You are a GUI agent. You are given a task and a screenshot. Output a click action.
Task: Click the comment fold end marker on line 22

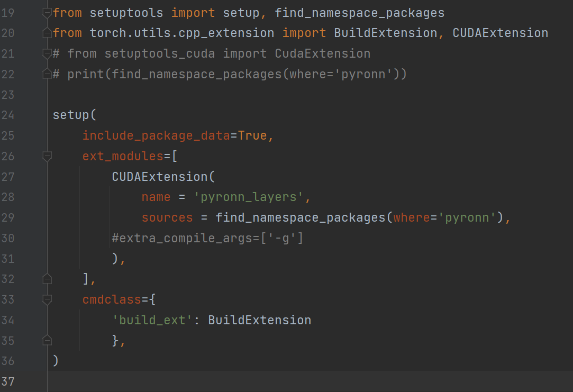click(x=47, y=74)
